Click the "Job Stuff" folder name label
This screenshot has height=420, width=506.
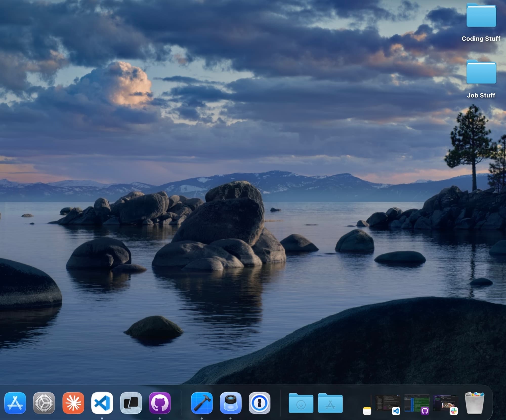click(x=481, y=95)
